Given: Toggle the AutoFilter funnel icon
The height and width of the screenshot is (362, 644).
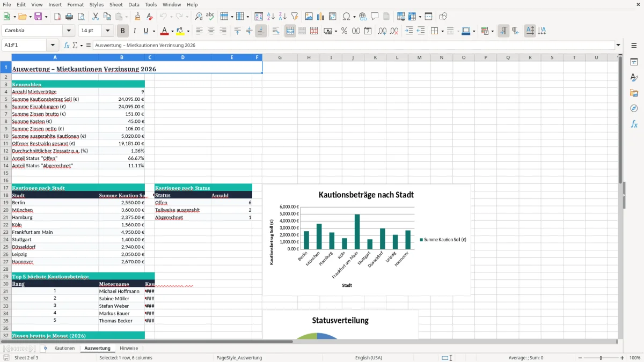Looking at the screenshot, I should (294, 17).
